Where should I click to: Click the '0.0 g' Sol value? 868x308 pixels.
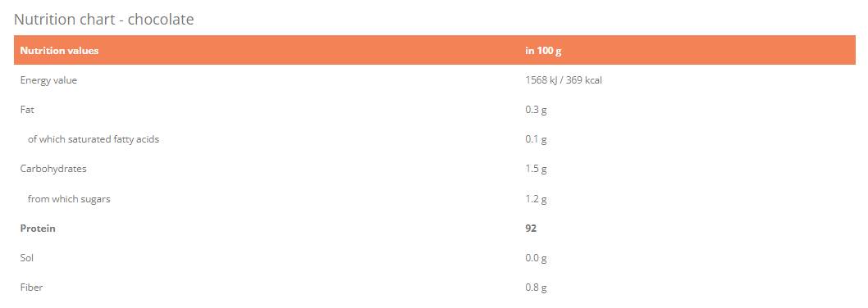pyautogui.click(x=536, y=258)
